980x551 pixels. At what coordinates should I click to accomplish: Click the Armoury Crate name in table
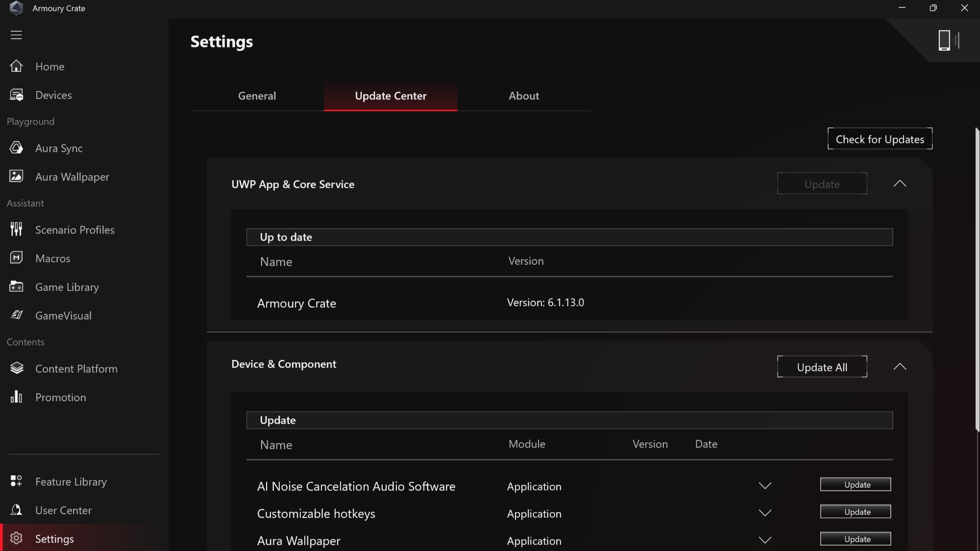296,303
